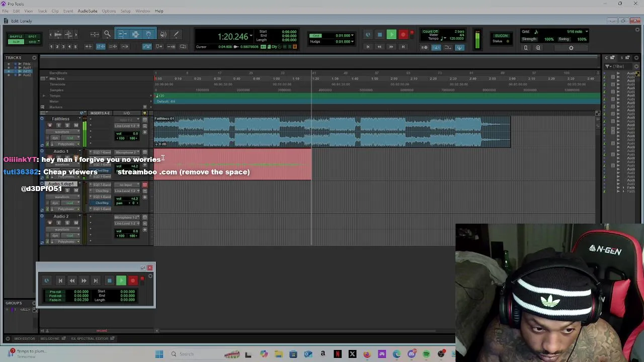Activate Spot edit mode
The image size is (644, 362).
pos(32,36)
